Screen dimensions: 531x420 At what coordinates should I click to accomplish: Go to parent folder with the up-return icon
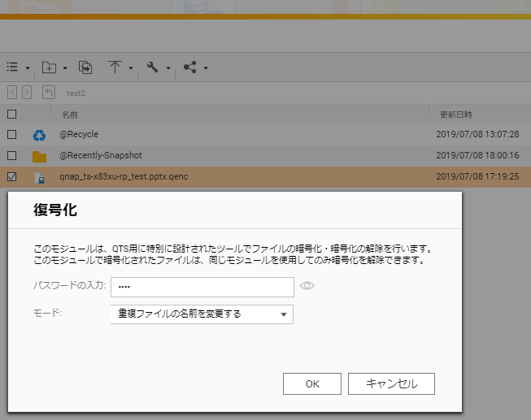[49, 93]
